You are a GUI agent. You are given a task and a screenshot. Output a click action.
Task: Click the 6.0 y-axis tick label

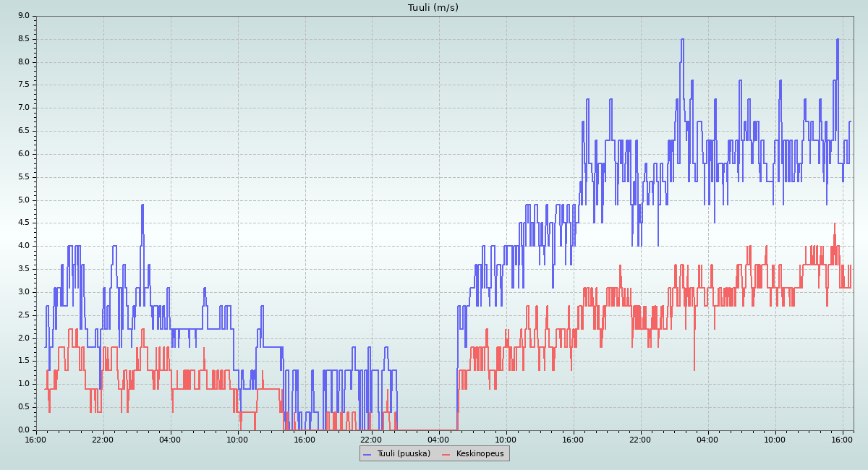(x=24, y=154)
